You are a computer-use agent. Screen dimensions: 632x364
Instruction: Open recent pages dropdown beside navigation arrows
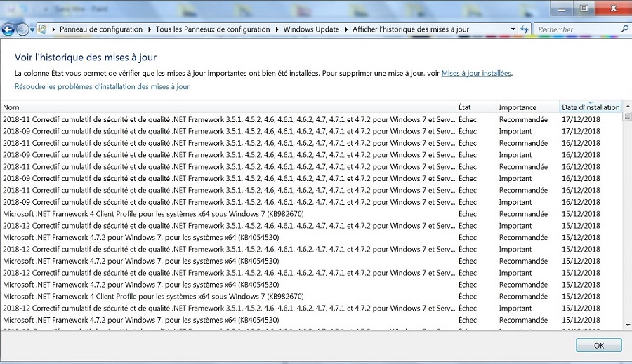coord(32,29)
